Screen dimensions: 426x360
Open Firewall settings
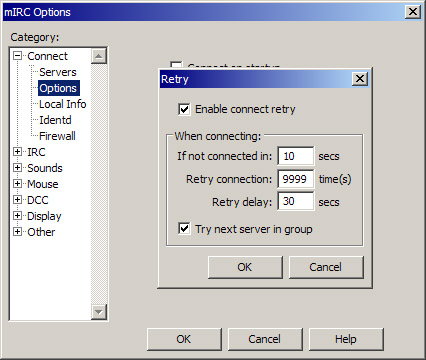pos(57,136)
